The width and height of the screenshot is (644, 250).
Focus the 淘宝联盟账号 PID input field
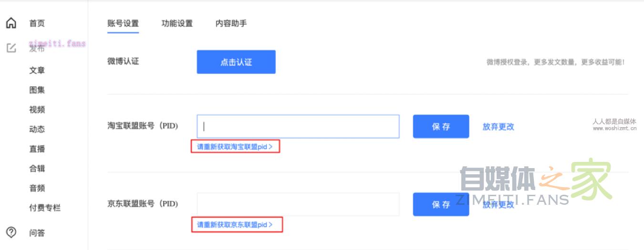click(298, 127)
